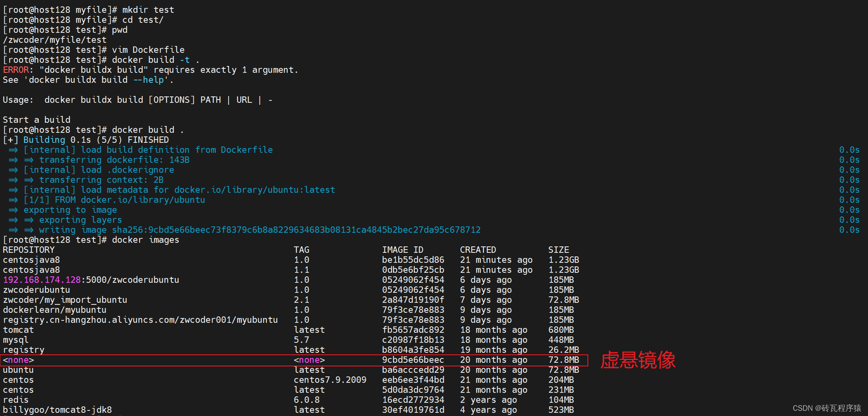The image size is (868, 416).
Task: Click '[1/1] FROM docker.io/library/ubuntu' line
Action: pos(107,200)
